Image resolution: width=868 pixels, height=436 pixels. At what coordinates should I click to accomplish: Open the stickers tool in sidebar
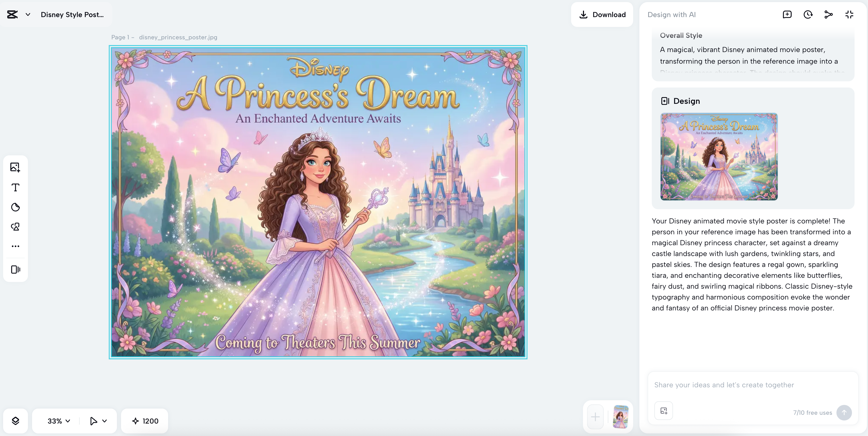(15, 207)
